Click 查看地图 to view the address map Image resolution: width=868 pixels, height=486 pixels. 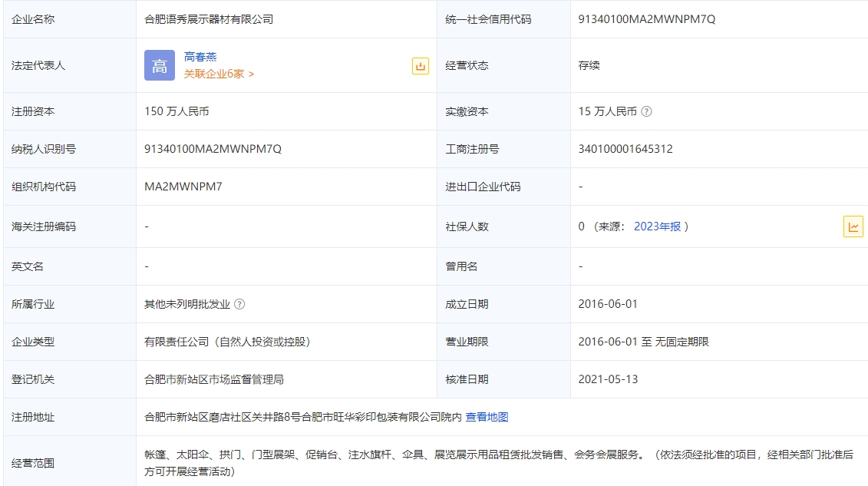coord(487,417)
